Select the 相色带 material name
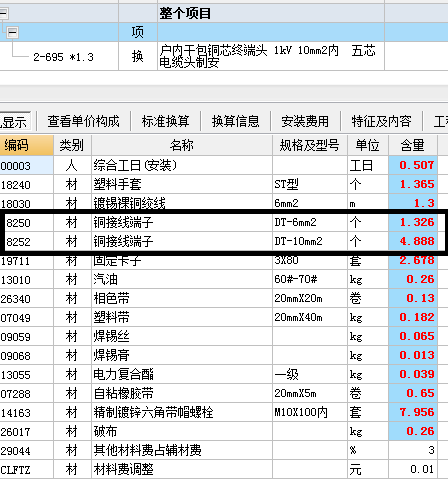The height and width of the screenshot is (483, 448). point(182,298)
